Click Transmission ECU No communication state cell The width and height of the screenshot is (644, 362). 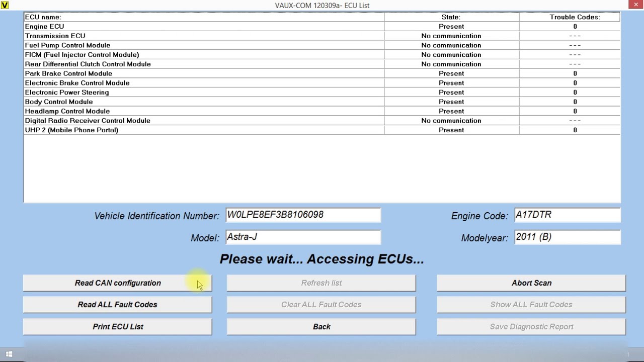(451, 36)
